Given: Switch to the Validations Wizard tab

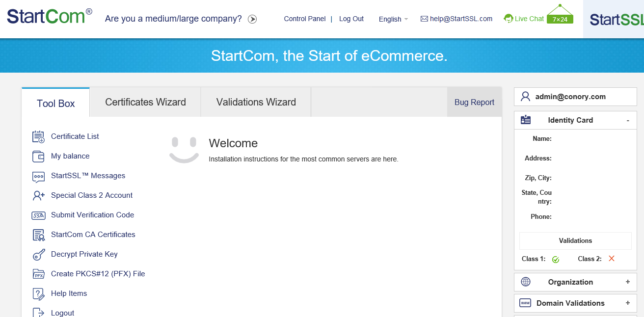Looking at the screenshot, I should click(256, 102).
